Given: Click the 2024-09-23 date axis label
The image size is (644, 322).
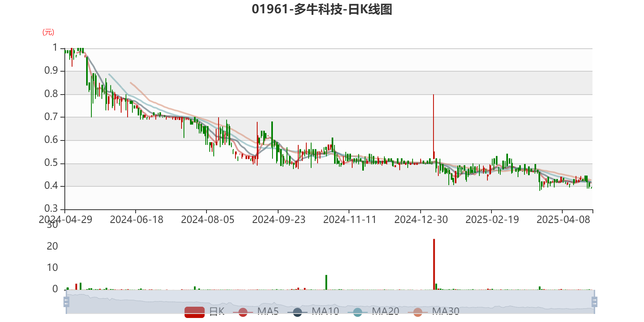Looking at the screenshot, I should [279, 219].
